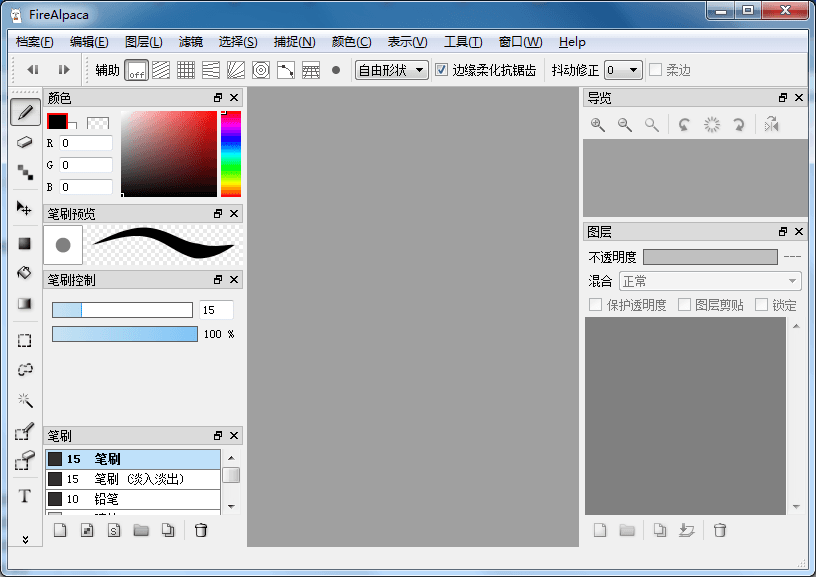Image resolution: width=816 pixels, height=577 pixels.
Task: Click the Delete brush trash icon
Action: pos(201,530)
